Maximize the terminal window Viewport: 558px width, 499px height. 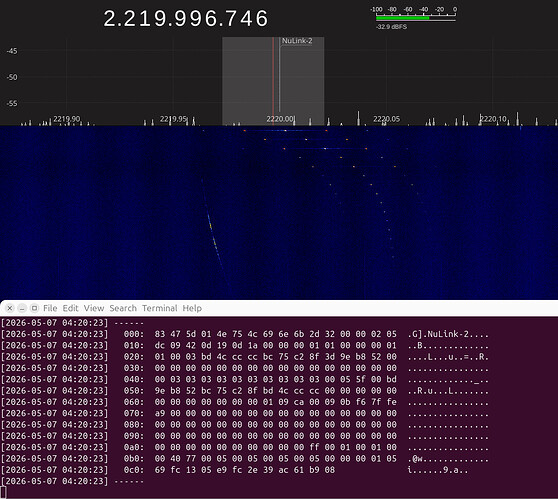(x=34, y=308)
